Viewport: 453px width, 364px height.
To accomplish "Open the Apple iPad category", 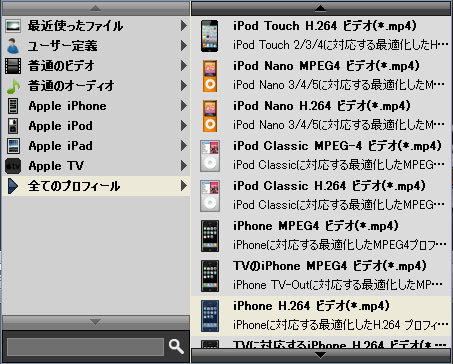I will point(96,146).
